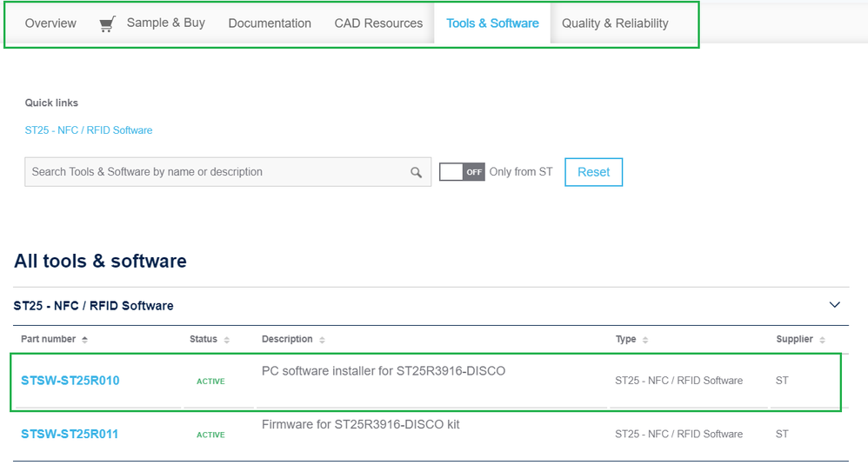Sort by Supplier column arrows

point(822,340)
